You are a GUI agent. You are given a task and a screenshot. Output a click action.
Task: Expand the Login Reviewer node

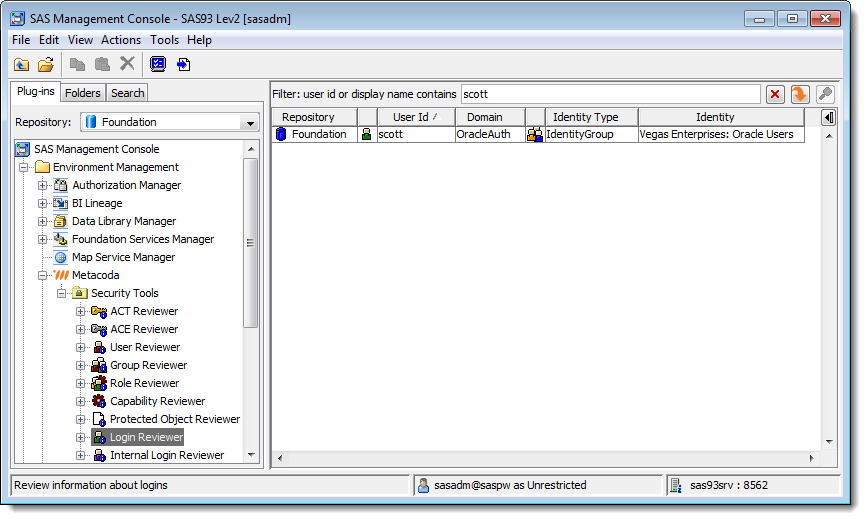click(x=81, y=438)
